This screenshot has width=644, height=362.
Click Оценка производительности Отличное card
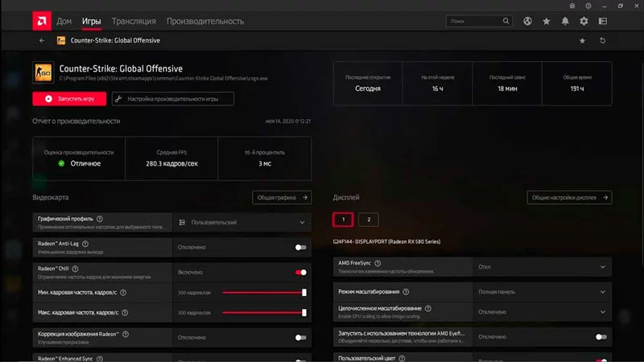point(79,158)
